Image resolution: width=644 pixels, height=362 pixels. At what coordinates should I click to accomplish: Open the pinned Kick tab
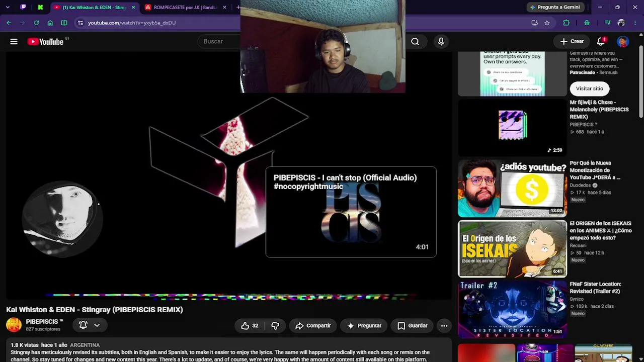coord(40,7)
